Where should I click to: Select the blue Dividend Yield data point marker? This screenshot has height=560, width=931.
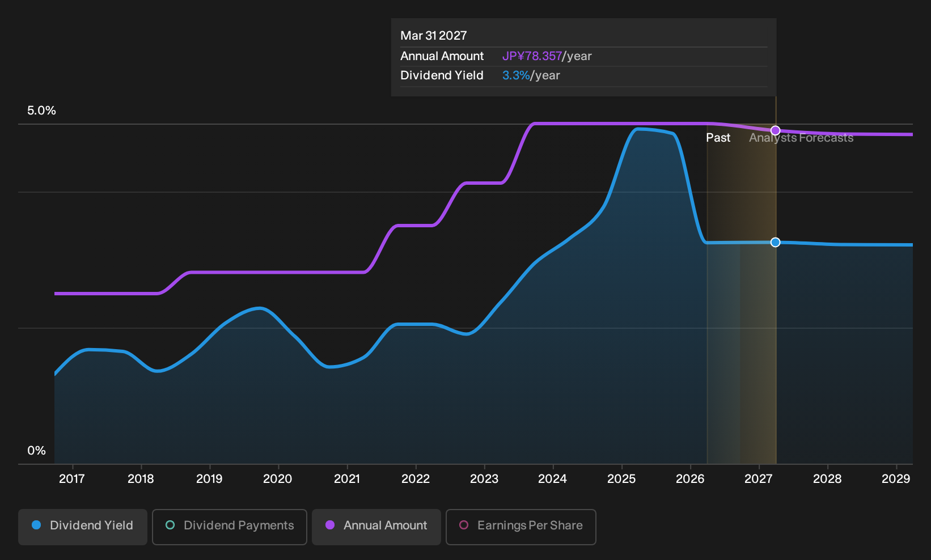(776, 242)
